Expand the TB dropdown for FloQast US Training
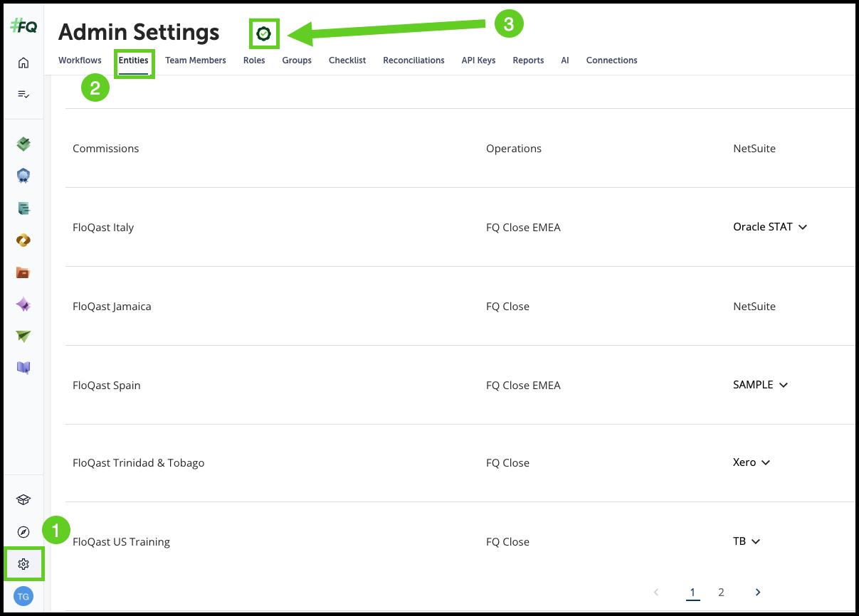This screenshot has height=616, width=859. (747, 541)
